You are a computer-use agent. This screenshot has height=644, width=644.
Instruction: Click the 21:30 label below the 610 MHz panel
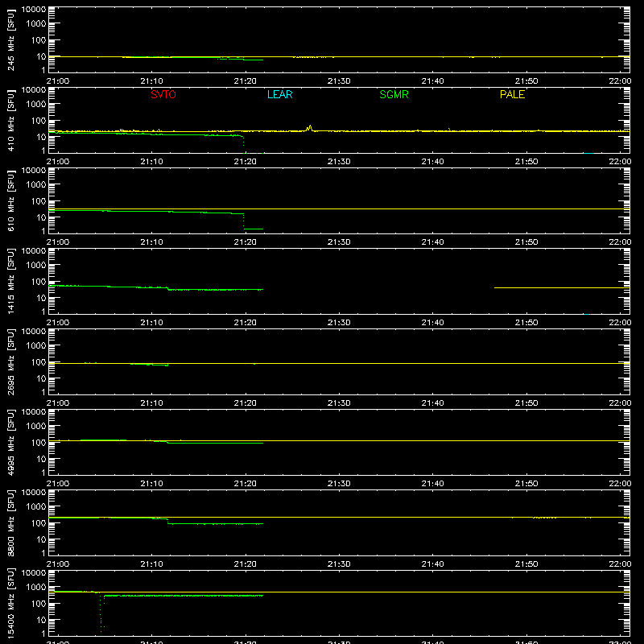339,242
